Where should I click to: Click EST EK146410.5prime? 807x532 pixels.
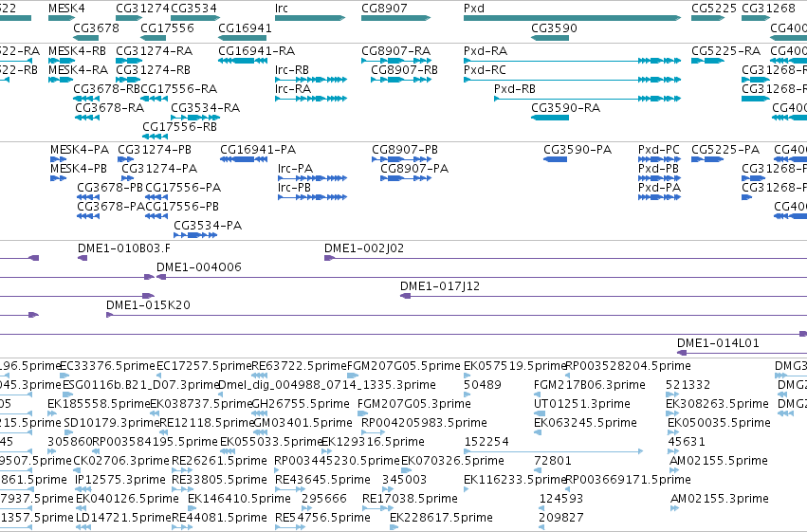tap(239, 499)
